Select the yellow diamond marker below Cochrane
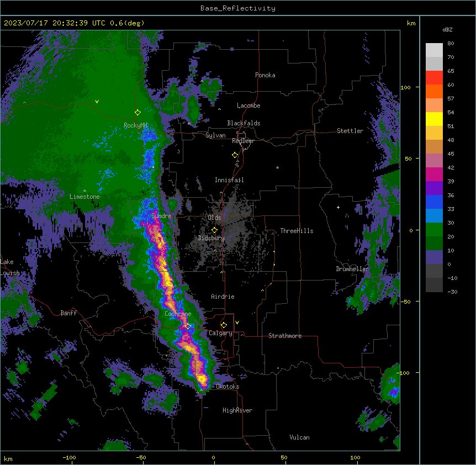 click(188, 326)
